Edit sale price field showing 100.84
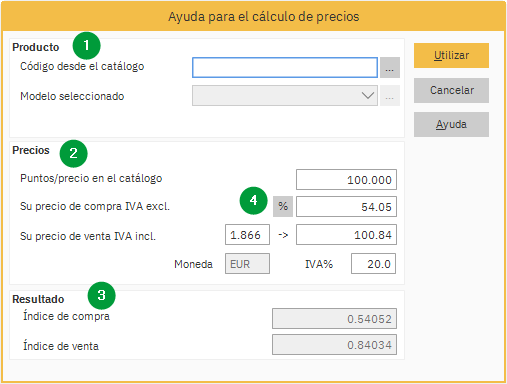The width and height of the screenshot is (507, 384). point(346,235)
